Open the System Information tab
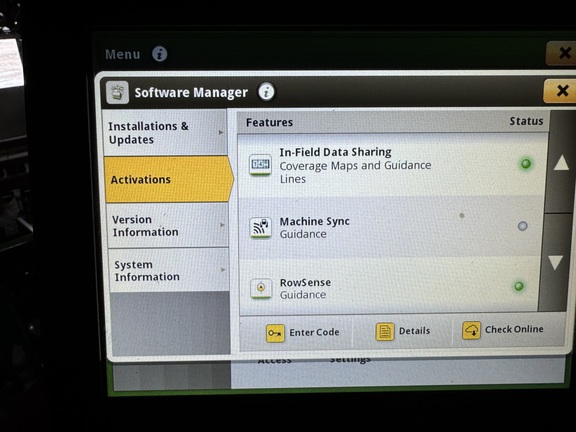The height and width of the screenshot is (432, 576). [169, 270]
